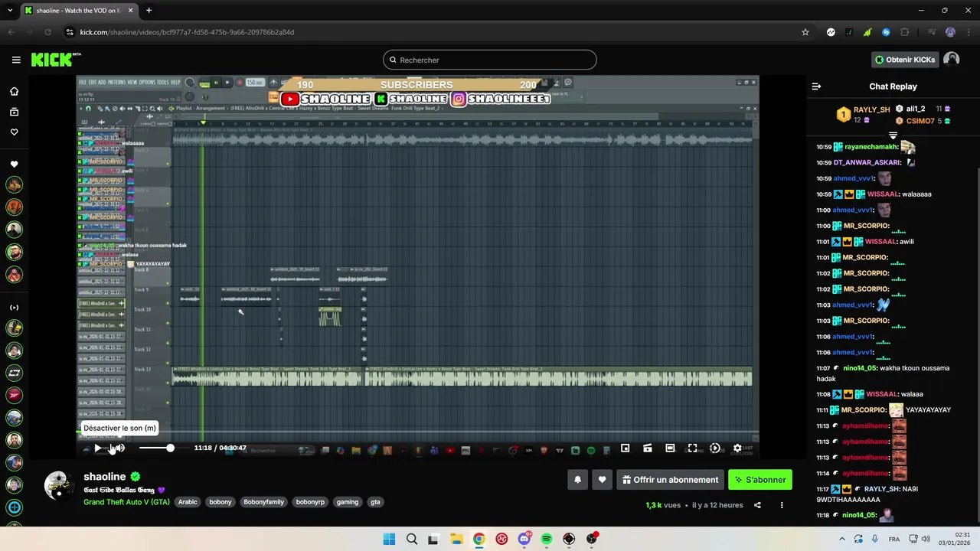Open Windows Start menu
980x551 pixels.
point(389,539)
